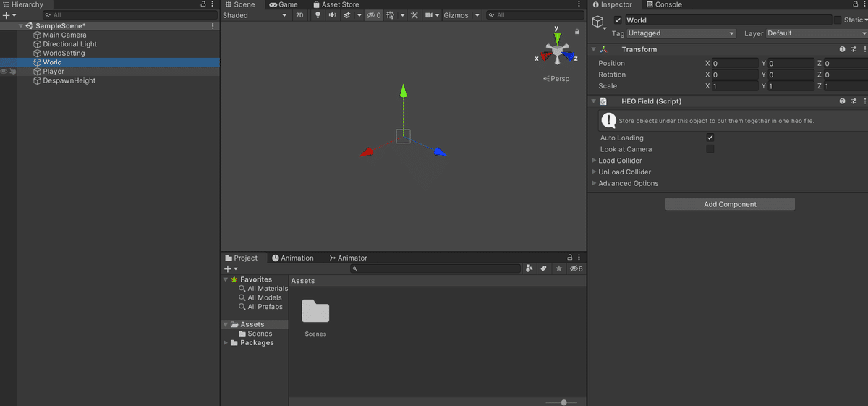
Task: Open the Tag Untagged dropdown
Action: [681, 33]
